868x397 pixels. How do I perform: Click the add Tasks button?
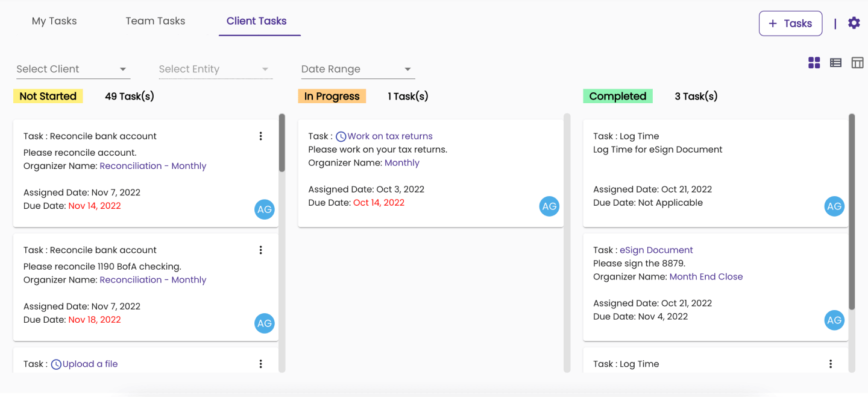click(790, 24)
